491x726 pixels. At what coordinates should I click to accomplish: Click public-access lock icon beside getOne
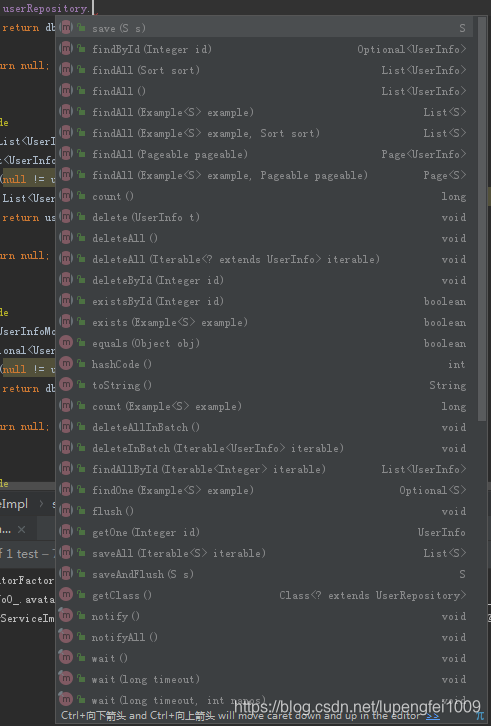[x=82, y=532]
